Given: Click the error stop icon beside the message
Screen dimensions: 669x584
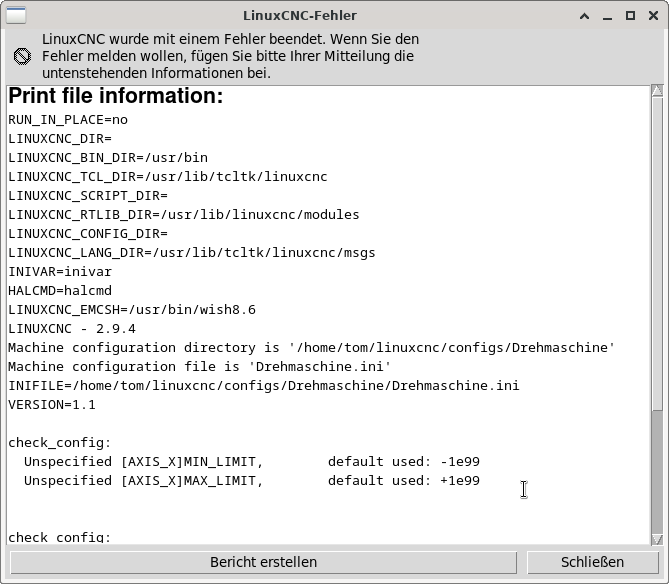Looking at the screenshot, I should (x=22, y=56).
